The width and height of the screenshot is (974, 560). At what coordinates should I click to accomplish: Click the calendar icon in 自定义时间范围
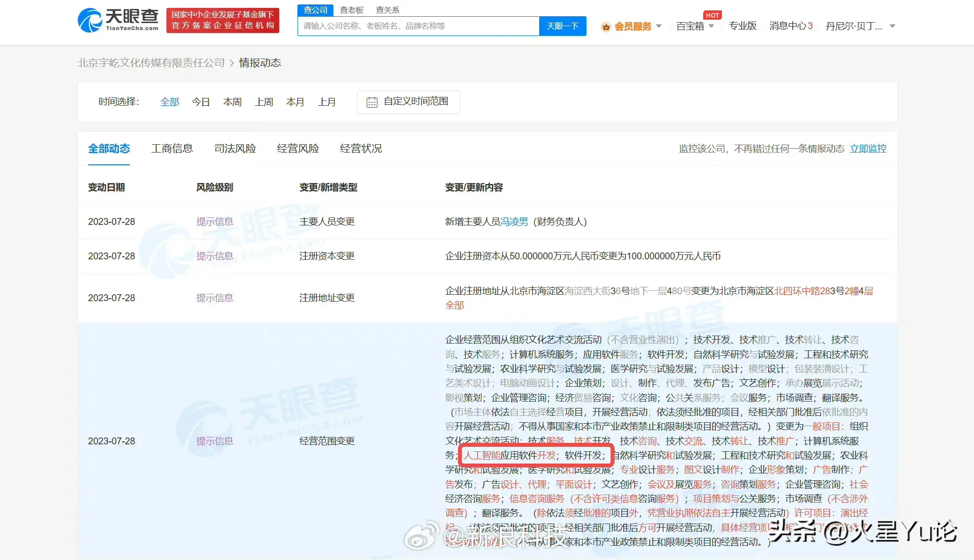point(372,102)
